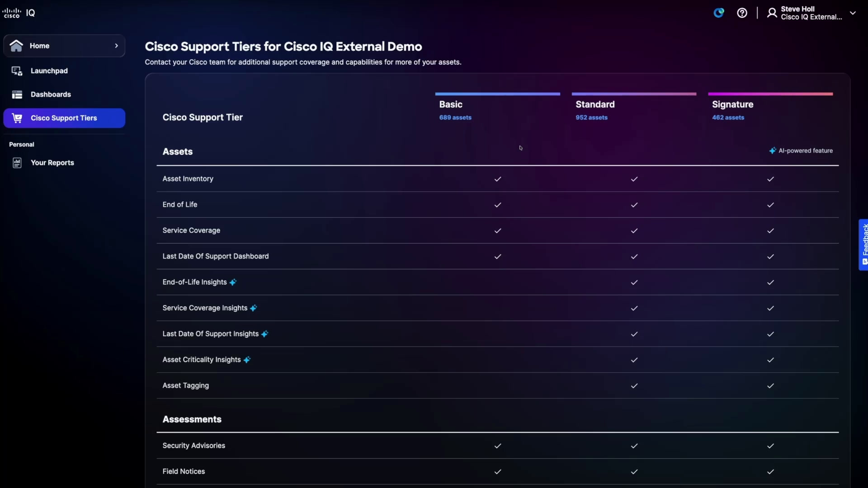The width and height of the screenshot is (868, 488).
Task: Click the Launchpad sidebar icon
Action: (x=17, y=71)
